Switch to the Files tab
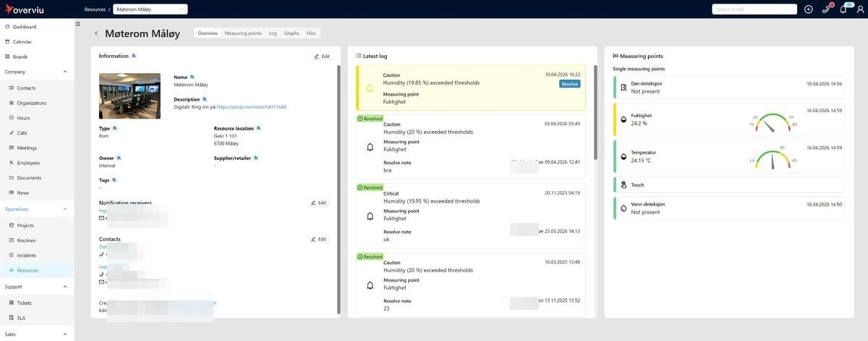This screenshot has width=868, height=341. [311, 33]
